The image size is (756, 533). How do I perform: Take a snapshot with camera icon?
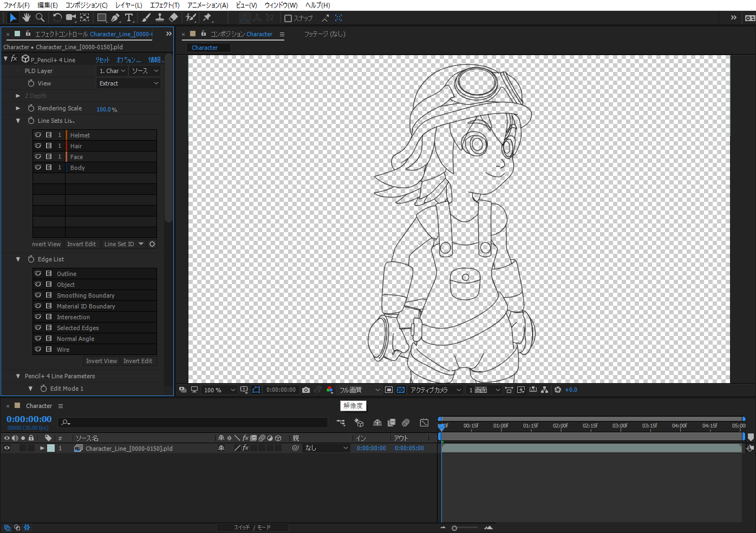[x=306, y=390]
